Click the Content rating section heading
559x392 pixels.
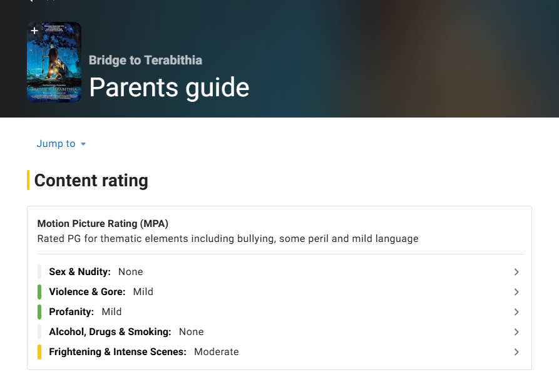click(91, 181)
